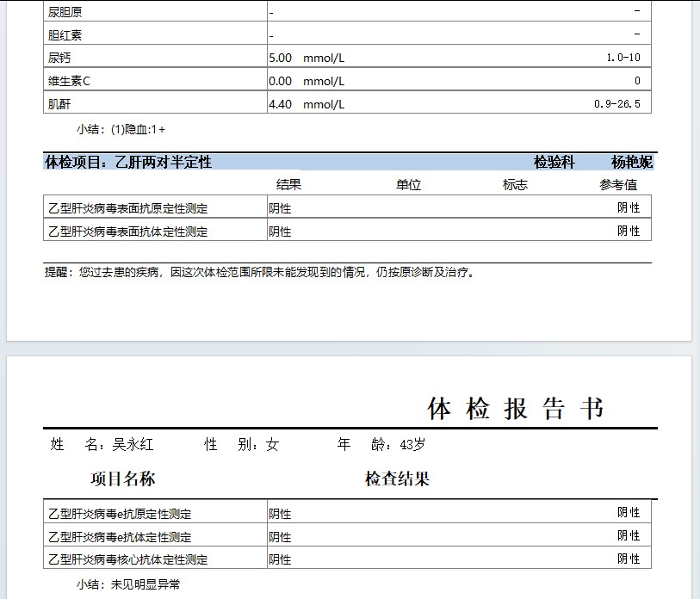Click the 尿胆原 row label
The image size is (700, 599).
coord(66,13)
